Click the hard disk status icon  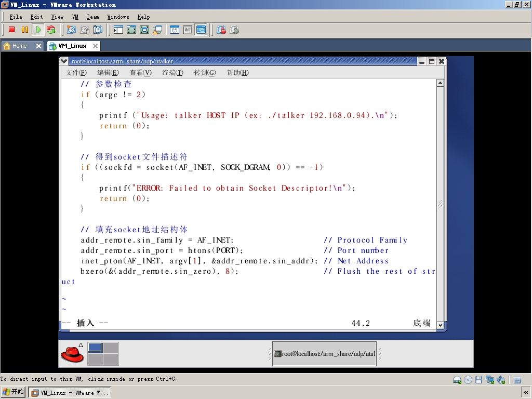[457, 380]
